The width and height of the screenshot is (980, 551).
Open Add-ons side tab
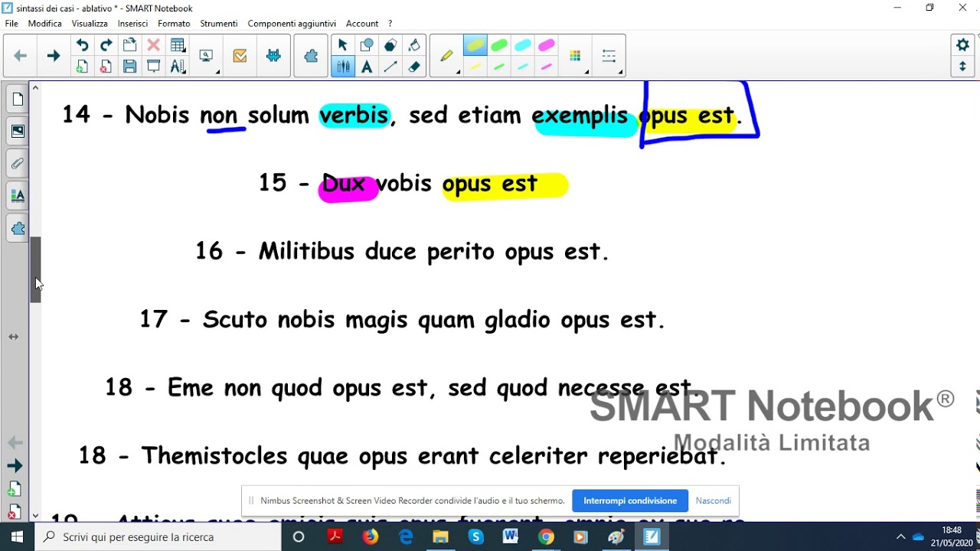[18, 228]
